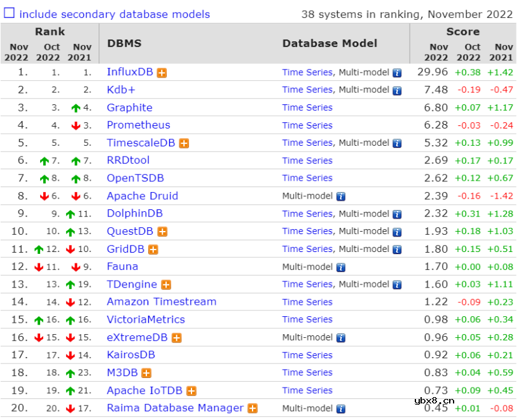This screenshot has width=528, height=420.
Task: Open the Prometheus DBMS link
Action: click(138, 125)
